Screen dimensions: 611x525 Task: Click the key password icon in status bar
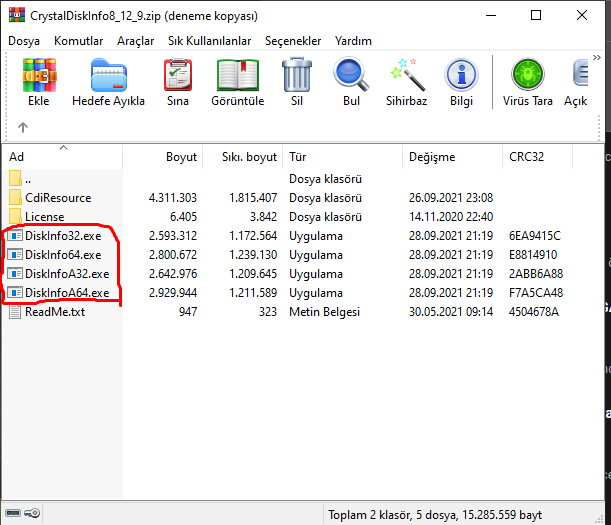tap(32, 513)
